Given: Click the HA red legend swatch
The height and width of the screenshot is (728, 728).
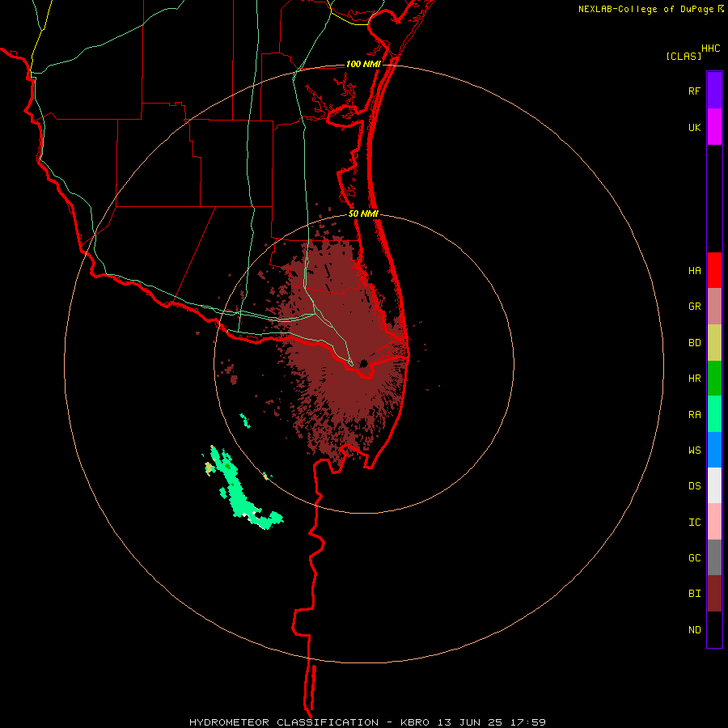Looking at the screenshot, I should tap(714, 270).
